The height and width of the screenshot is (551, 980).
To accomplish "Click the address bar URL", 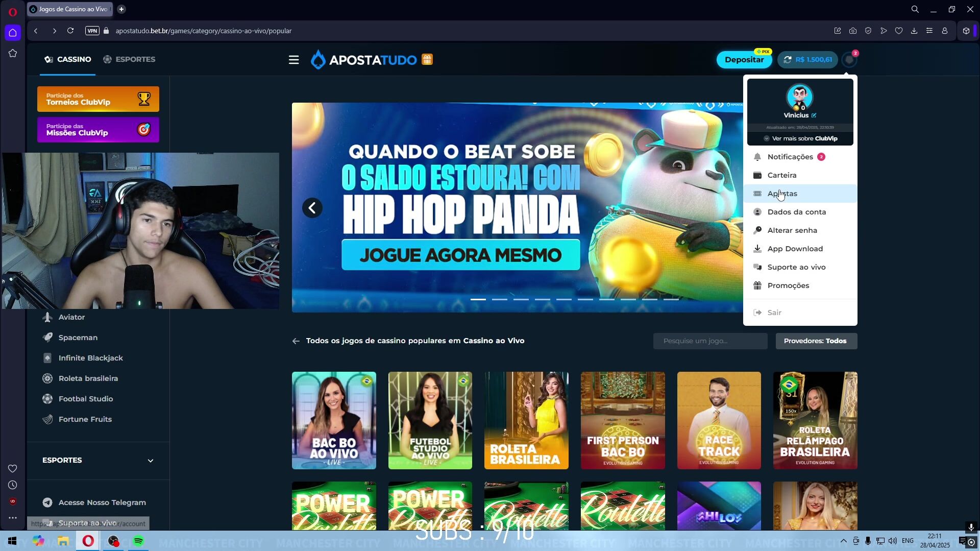I will tap(204, 31).
